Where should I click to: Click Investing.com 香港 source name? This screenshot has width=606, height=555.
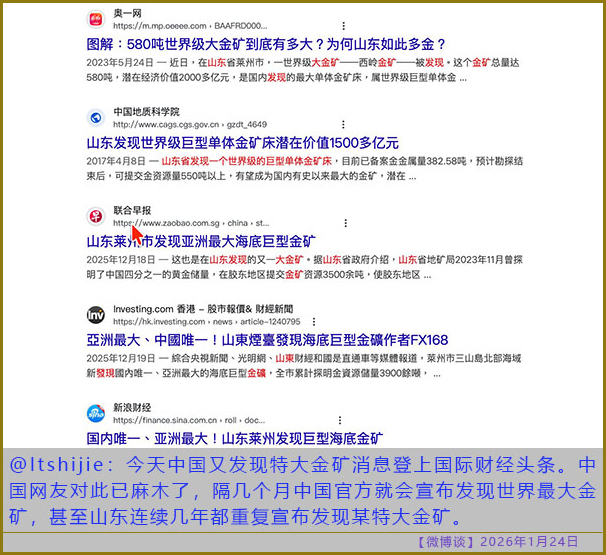(203, 309)
